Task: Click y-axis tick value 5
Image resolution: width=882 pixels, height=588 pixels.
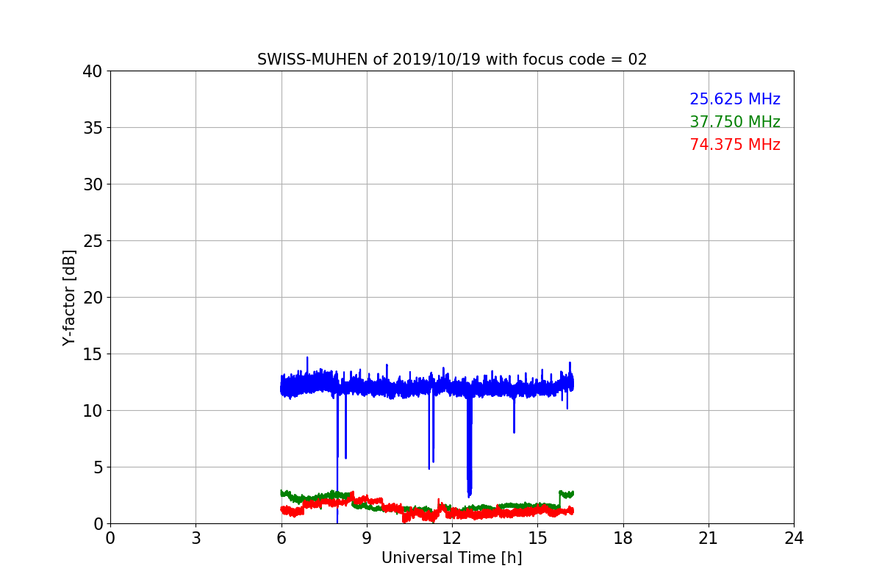Action: 98,467
